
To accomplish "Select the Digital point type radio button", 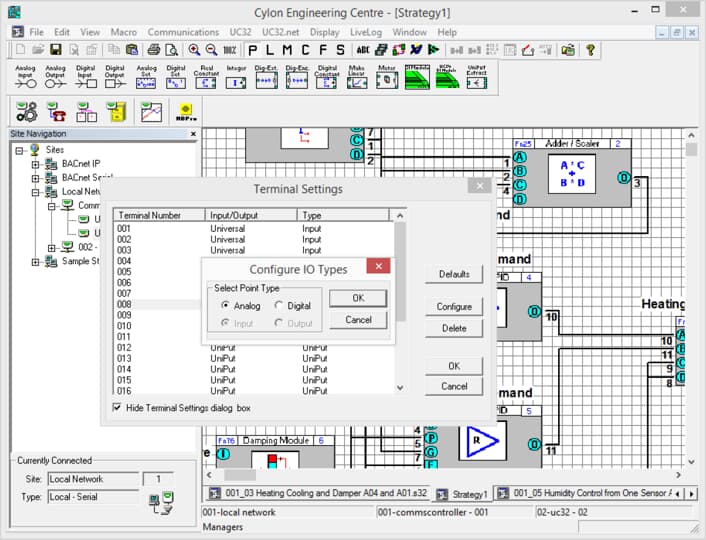I will pyautogui.click(x=278, y=305).
